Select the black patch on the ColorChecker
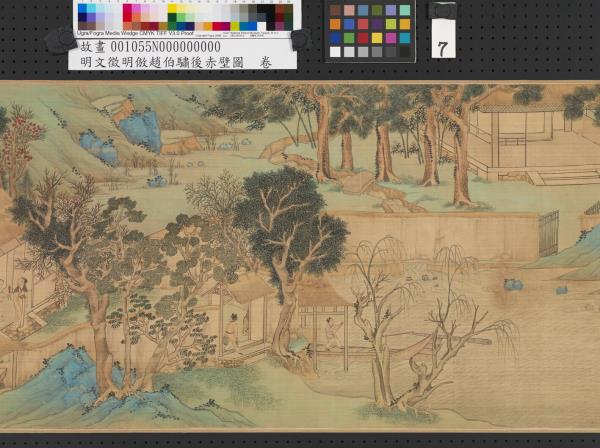Screen dimensions: 600x448 point(405,52)
